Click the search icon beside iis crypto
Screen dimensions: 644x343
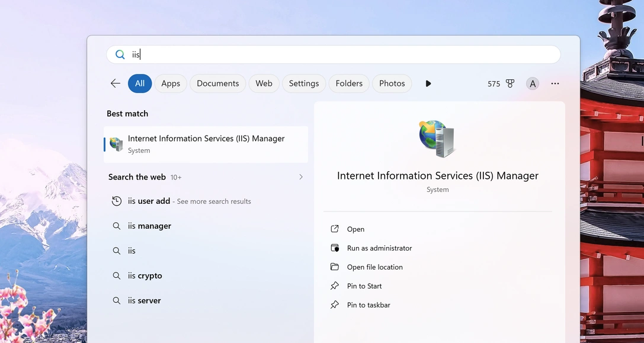point(117,275)
